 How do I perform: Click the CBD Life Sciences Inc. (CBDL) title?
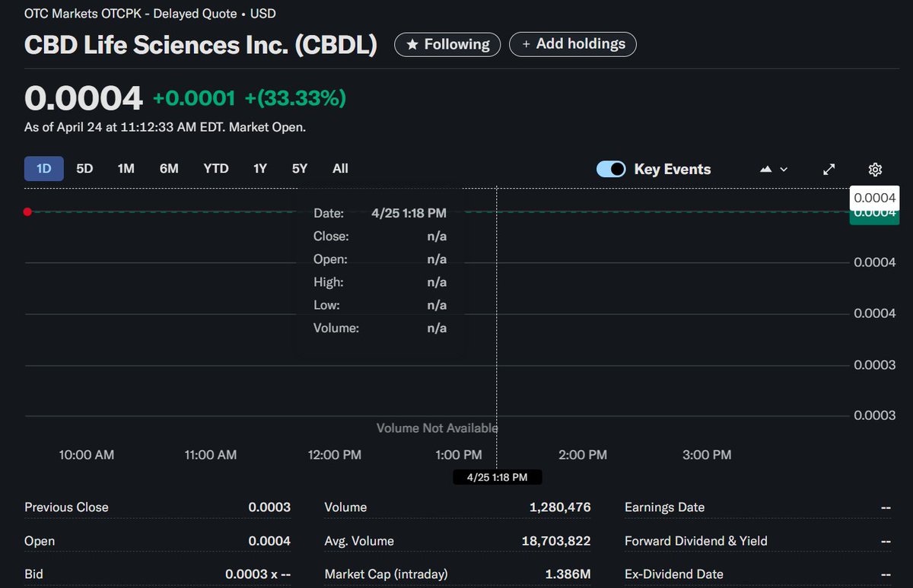(x=201, y=45)
